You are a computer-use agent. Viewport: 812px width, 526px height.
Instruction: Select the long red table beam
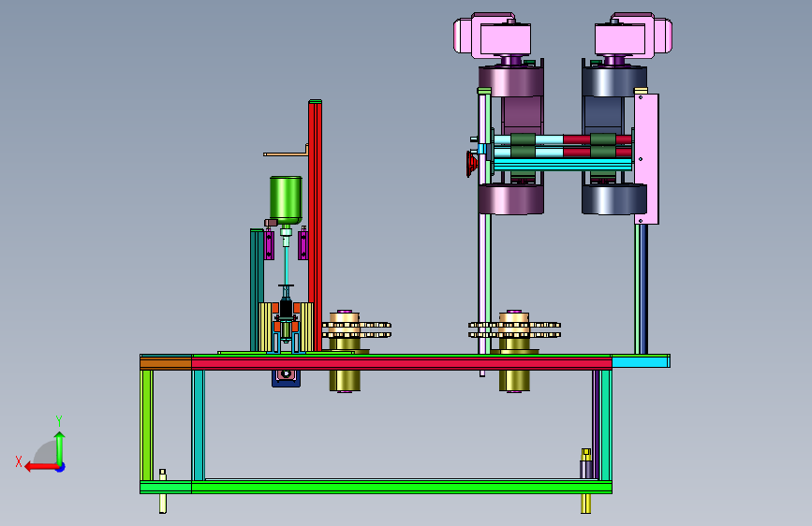(x=402, y=364)
